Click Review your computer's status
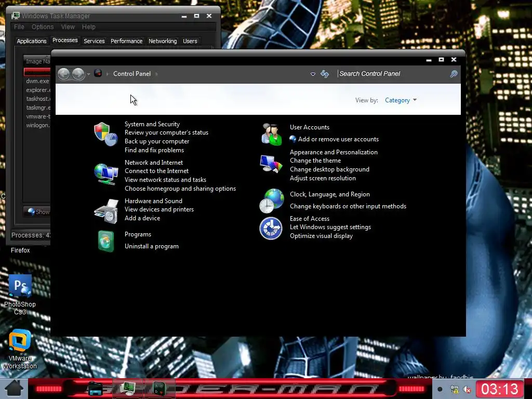Image resolution: width=532 pixels, height=399 pixels. [x=166, y=132]
